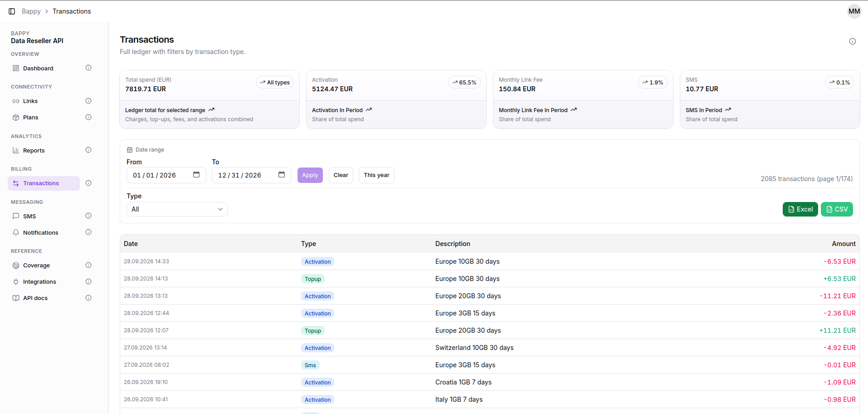
Task: Click the Bappy breadcrumb link
Action: coord(31,11)
